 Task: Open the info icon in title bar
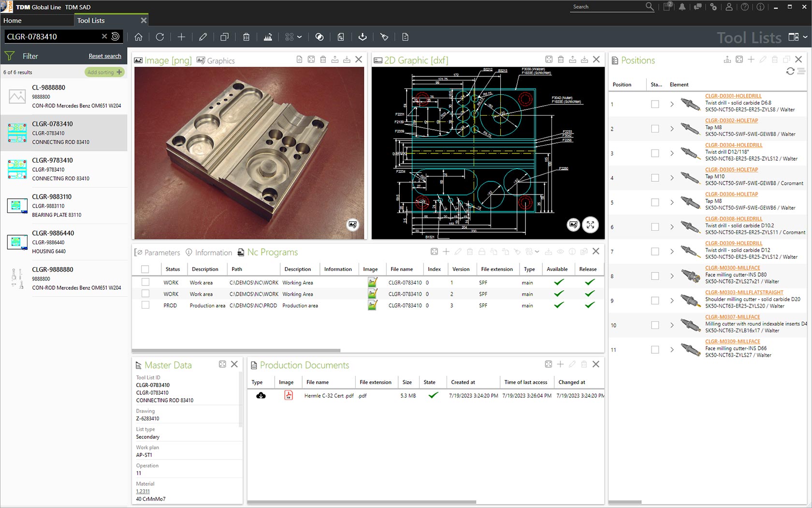coord(760,7)
